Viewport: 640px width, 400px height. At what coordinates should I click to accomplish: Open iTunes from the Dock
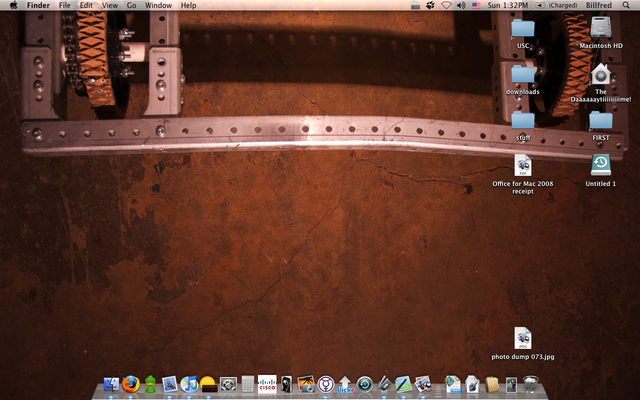(x=189, y=383)
